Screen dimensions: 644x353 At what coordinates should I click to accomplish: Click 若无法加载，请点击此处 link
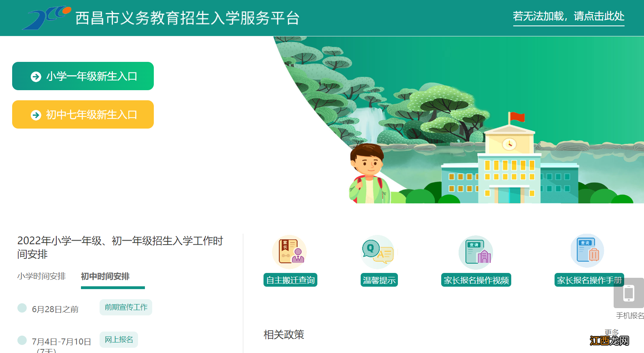click(569, 17)
